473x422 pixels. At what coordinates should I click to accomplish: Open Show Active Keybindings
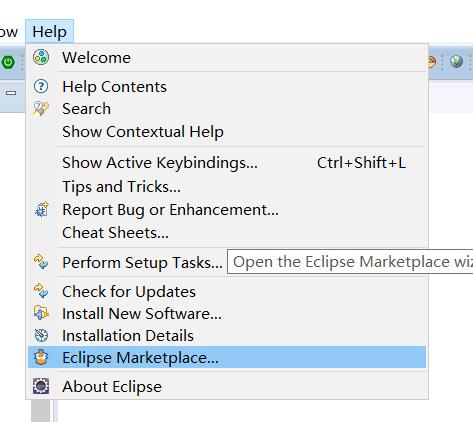[x=227, y=163]
